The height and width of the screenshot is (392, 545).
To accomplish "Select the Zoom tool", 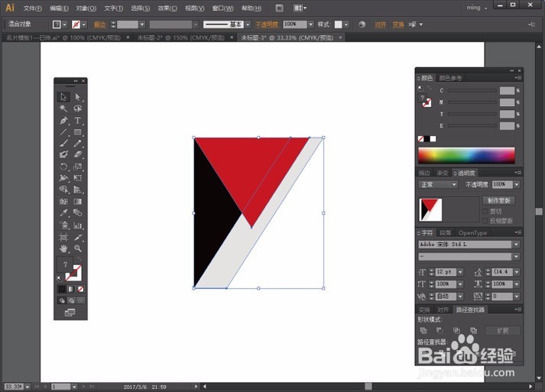I will pos(77,249).
